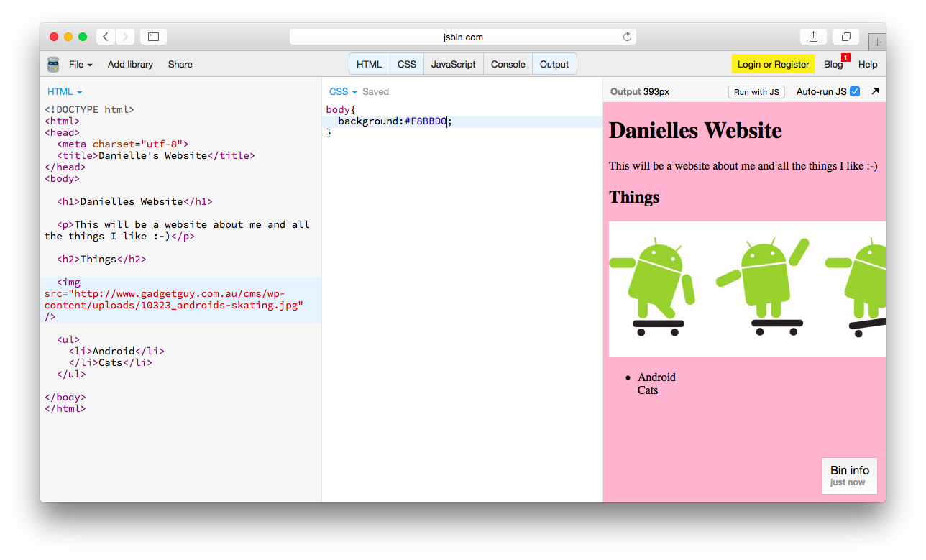Open the Share menu

180,64
